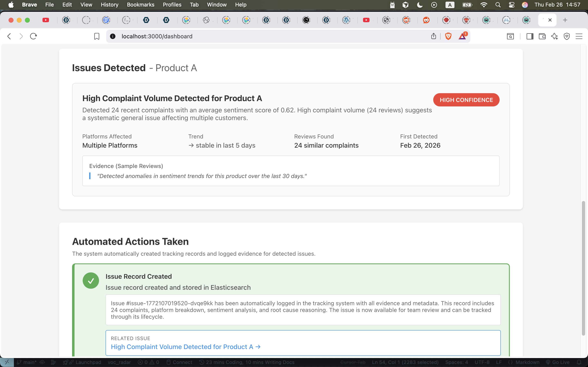Toggle the browser sidebar panel icon
588x367 pixels.
[530, 36]
